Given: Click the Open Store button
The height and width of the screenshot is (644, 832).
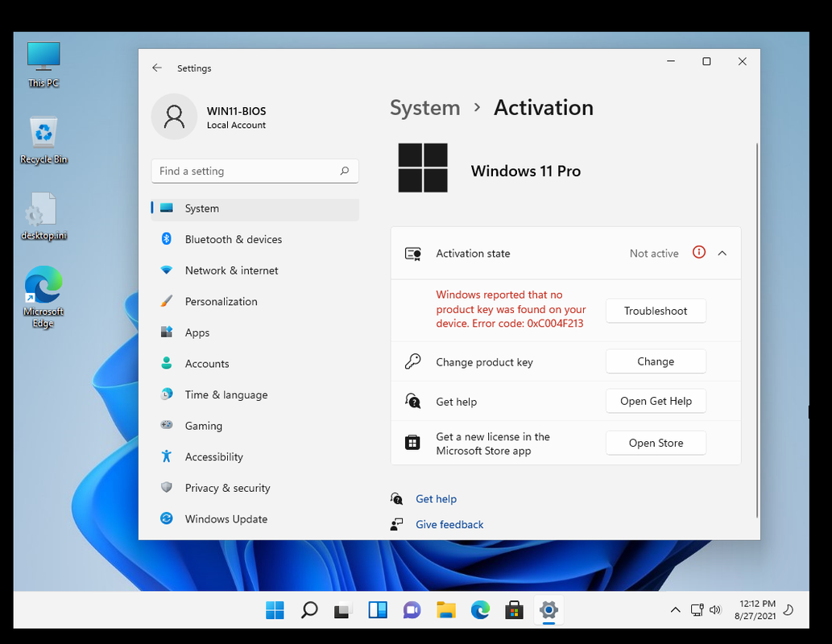Looking at the screenshot, I should pos(656,443).
